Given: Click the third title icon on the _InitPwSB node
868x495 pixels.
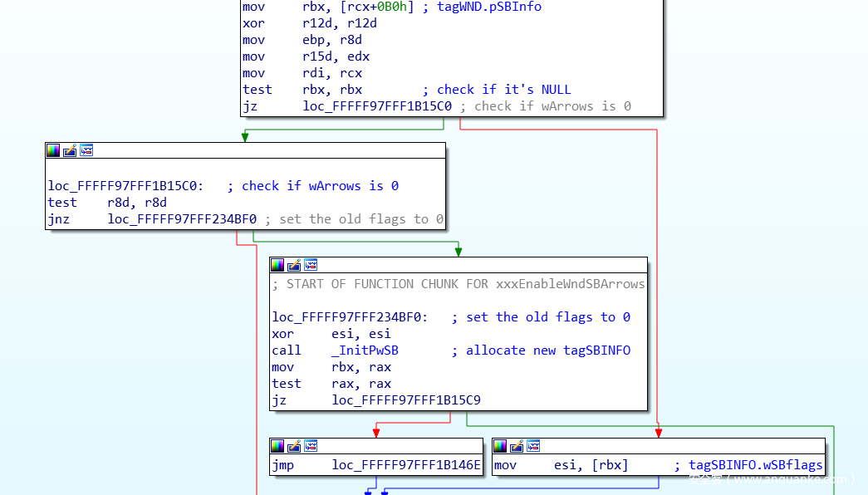Looking at the screenshot, I should coord(311,265).
